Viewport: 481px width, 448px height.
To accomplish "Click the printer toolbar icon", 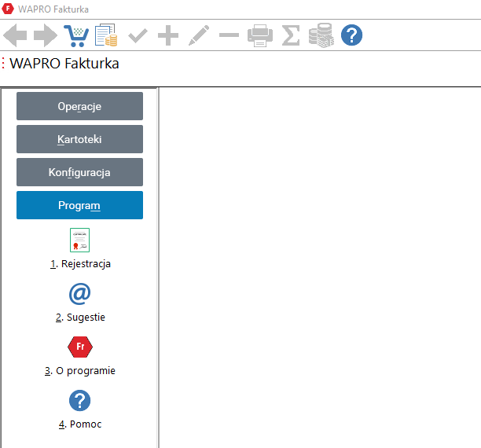I will tap(260, 35).
